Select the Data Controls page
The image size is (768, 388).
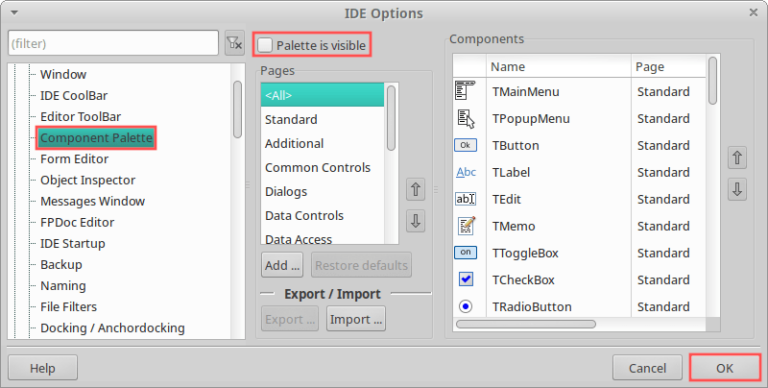[x=322, y=215]
